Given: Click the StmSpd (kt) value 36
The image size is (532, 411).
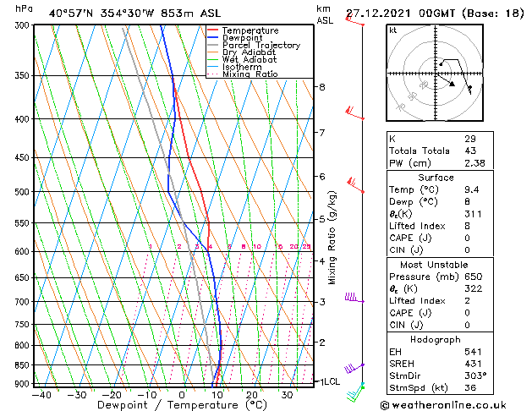Looking at the screenshot, I should tap(470, 387).
